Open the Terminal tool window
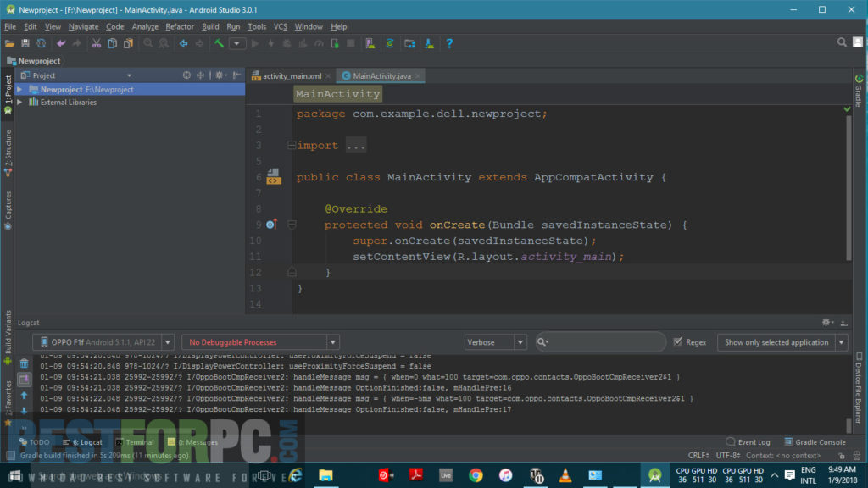This screenshot has height=488, width=868. coord(135,442)
